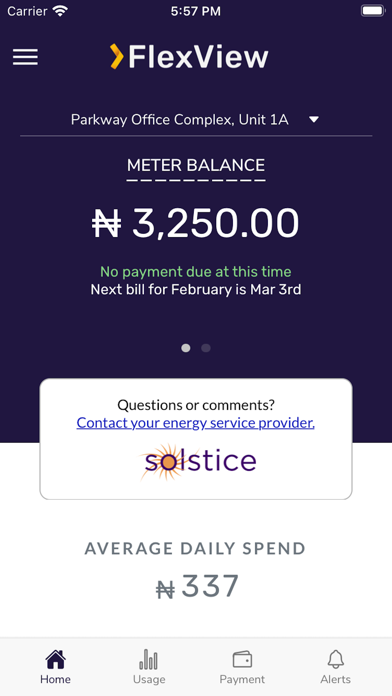Open the Payment wallet icon
Viewport: 392px width, 696px height.
click(x=242, y=660)
